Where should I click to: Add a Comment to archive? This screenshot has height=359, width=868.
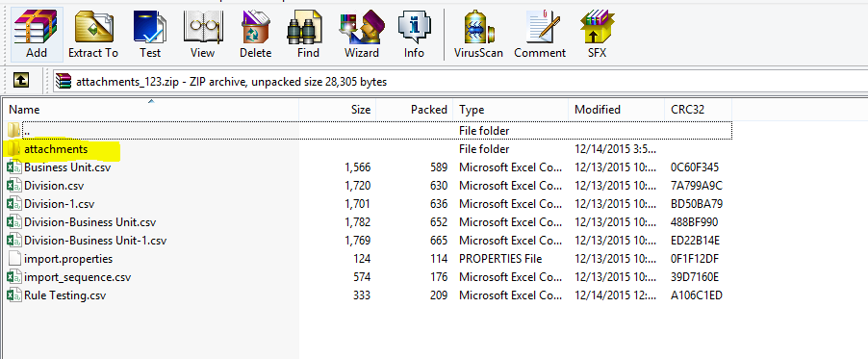click(x=540, y=35)
